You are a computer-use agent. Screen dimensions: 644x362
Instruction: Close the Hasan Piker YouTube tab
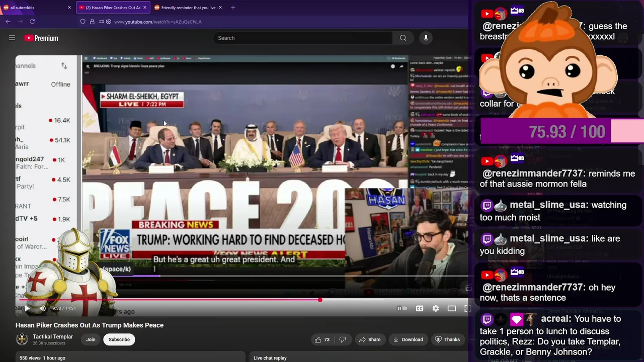point(145,8)
